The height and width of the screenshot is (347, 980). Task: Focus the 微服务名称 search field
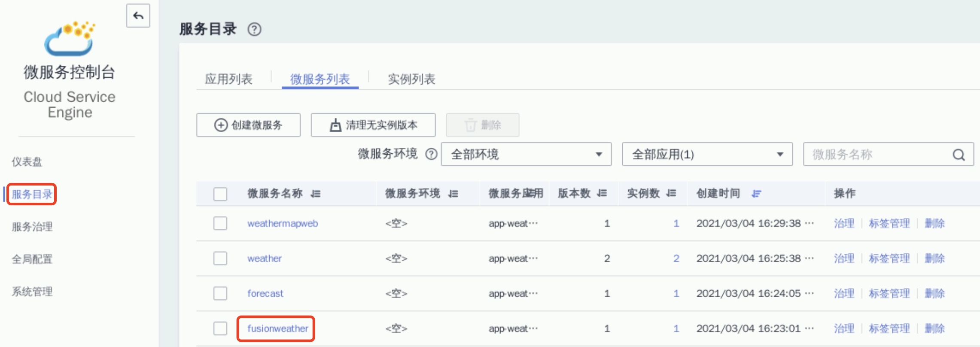coord(876,154)
